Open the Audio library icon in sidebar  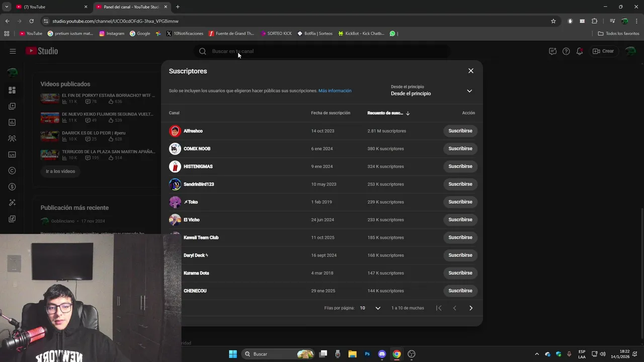coord(12,219)
